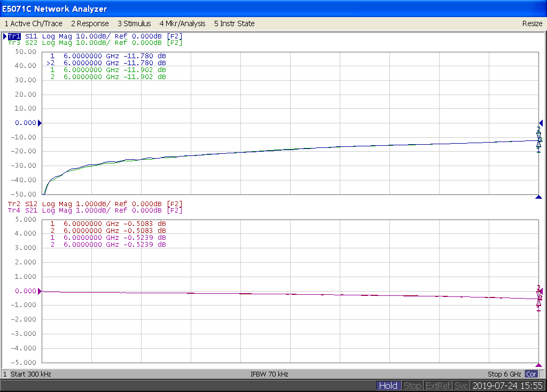
Task: Click the purple marker triangle below lower graph
Action: 538,365
